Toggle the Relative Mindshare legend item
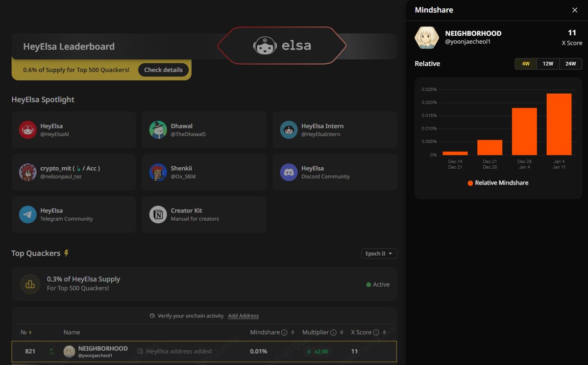Screen dimensions: 588x365 click(498, 182)
